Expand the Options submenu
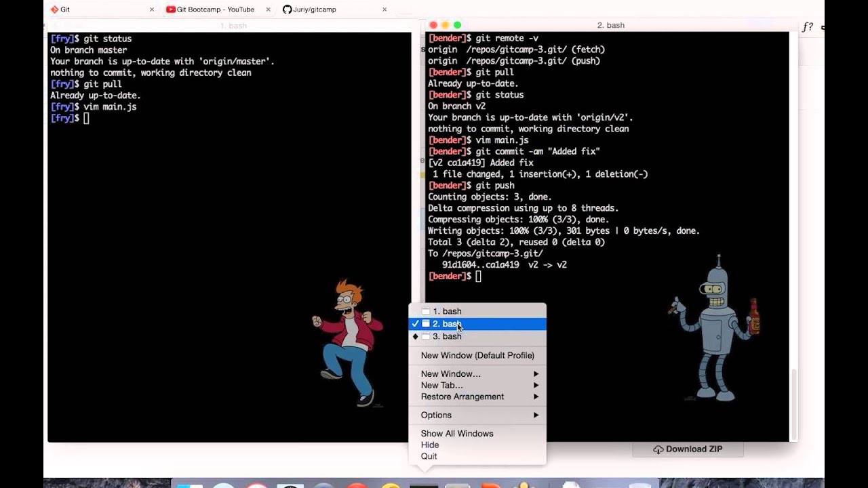868x488 pixels. pos(477,415)
